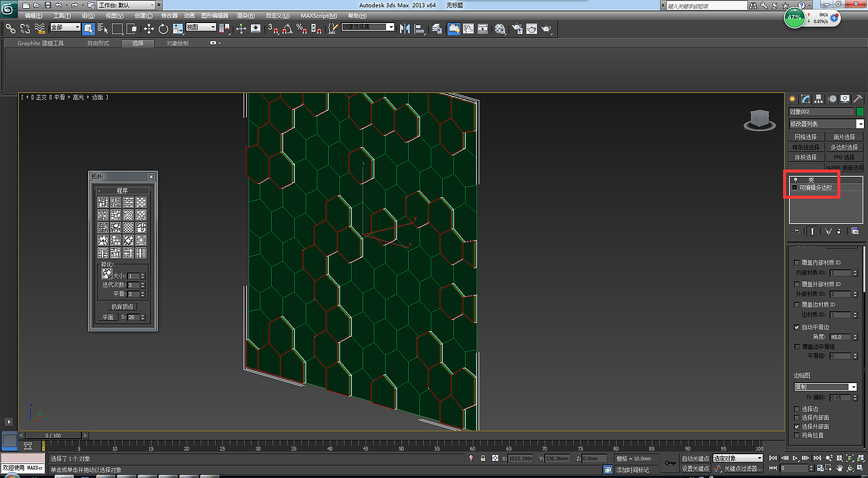Click the Select and Link tool
The image size is (868, 478).
click(x=10, y=28)
